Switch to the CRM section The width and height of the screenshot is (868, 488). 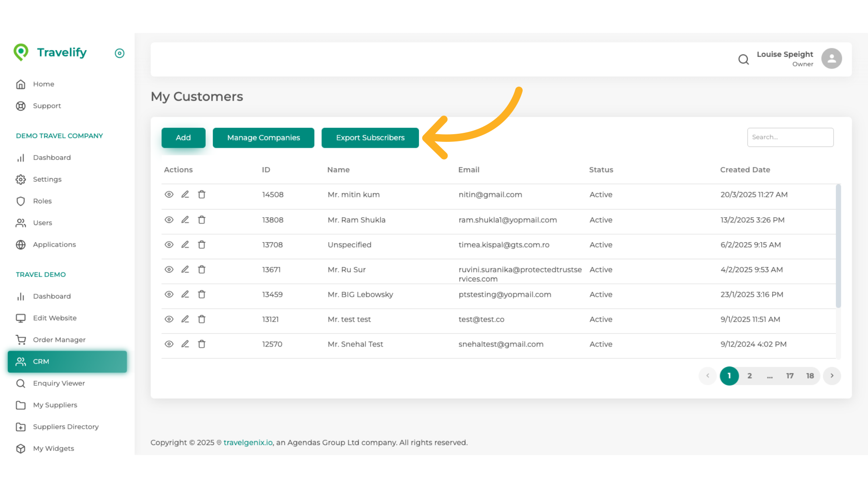click(41, 361)
